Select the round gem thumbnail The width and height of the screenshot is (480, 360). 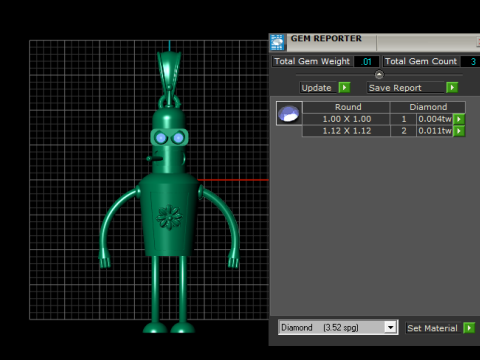(x=289, y=113)
